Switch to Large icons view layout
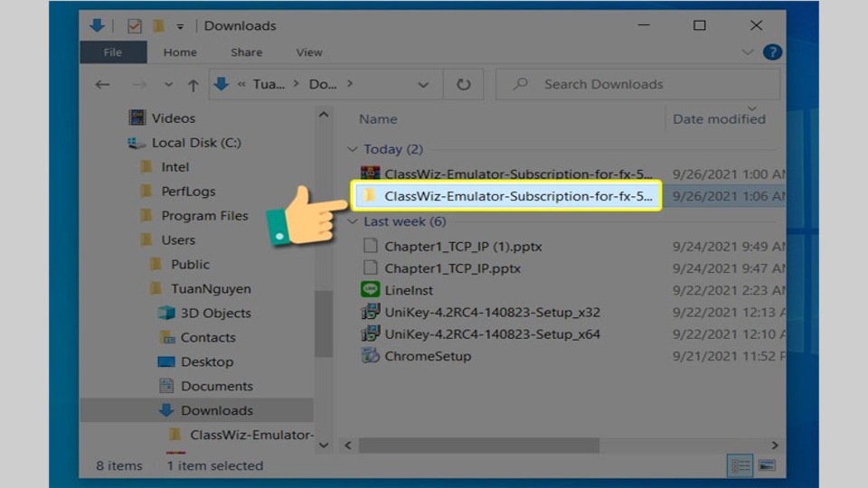 point(767,466)
